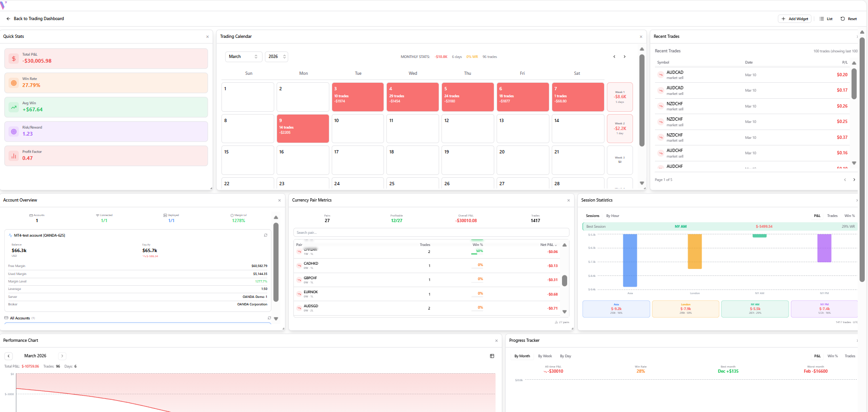Close the Quick Stats widget
868x412 pixels.
[x=207, y=36]
